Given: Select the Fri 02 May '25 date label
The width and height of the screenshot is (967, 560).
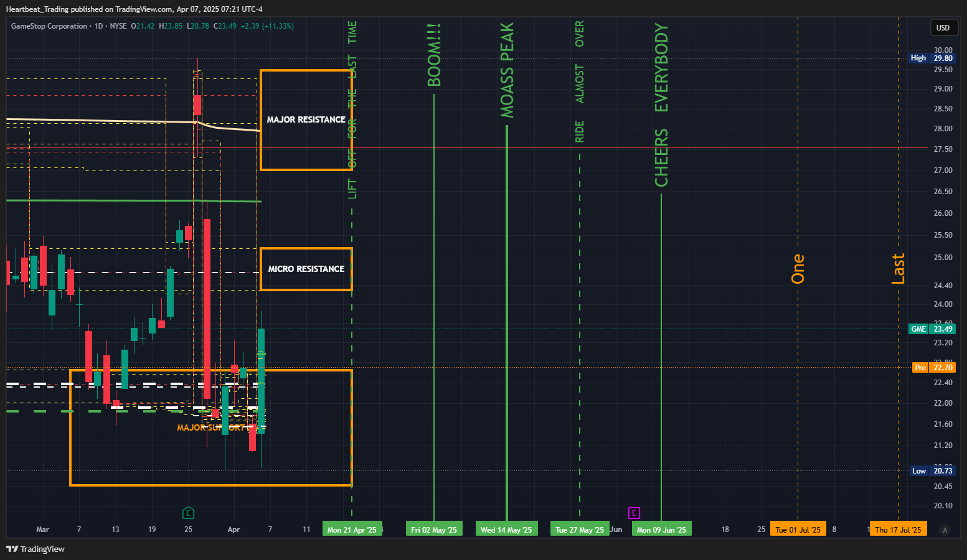Looking at the screenshot, I should (x=434, y=530).
